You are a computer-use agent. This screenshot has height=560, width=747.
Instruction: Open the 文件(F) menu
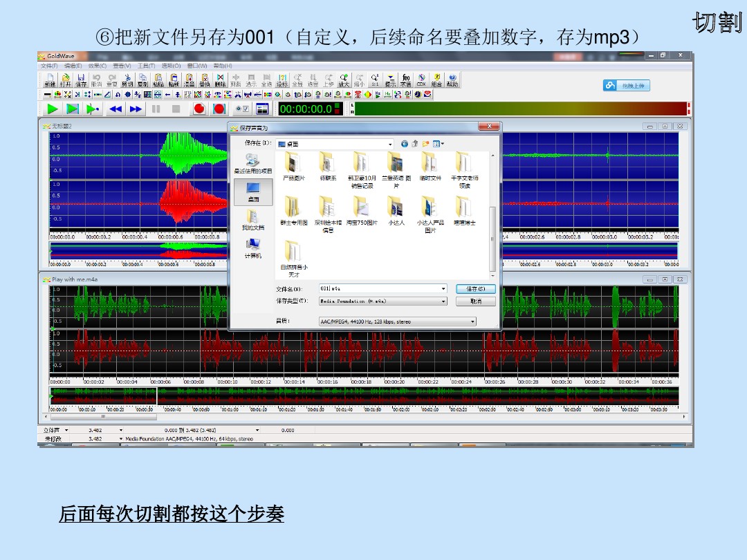(x=49, y=66)
